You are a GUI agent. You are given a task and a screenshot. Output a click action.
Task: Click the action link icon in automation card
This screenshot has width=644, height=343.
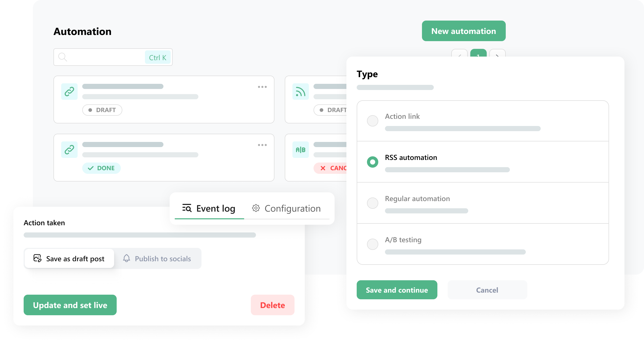tap(69, 90)
